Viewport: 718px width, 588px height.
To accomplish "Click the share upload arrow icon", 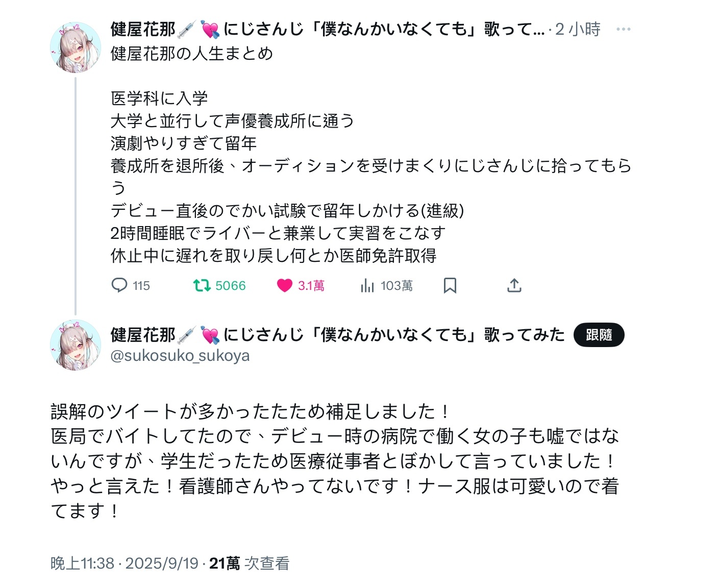I will (514, 285).
